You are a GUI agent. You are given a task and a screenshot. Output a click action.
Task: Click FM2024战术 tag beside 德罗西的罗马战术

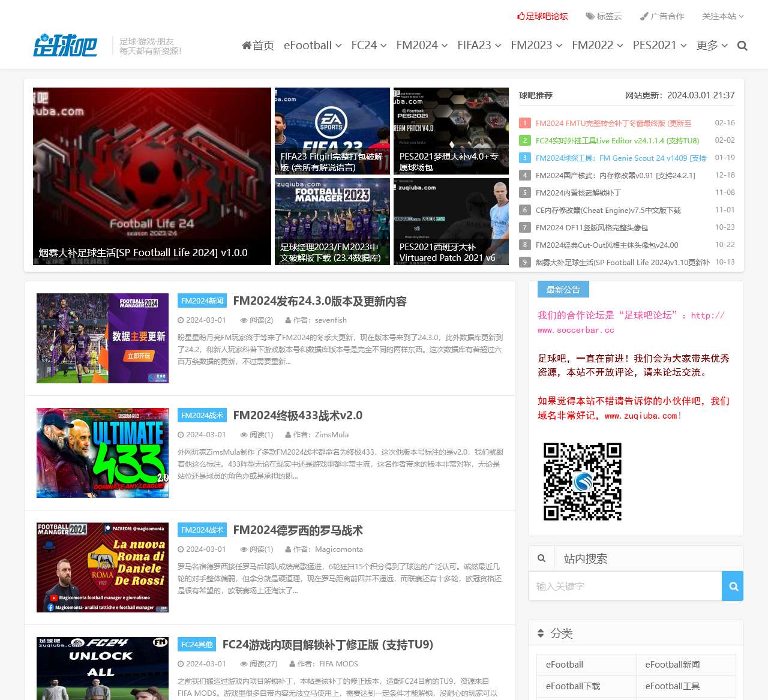click(x=202, y=530)
